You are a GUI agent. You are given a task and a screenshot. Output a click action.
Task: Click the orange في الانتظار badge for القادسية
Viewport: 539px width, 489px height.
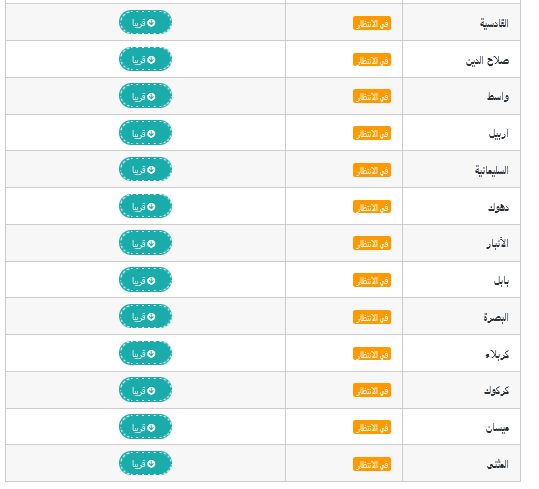[372, 23]
